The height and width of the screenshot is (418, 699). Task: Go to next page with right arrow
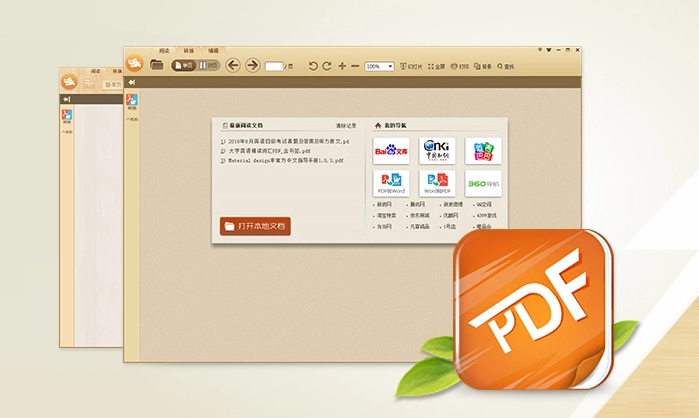(x=252, y=66)
